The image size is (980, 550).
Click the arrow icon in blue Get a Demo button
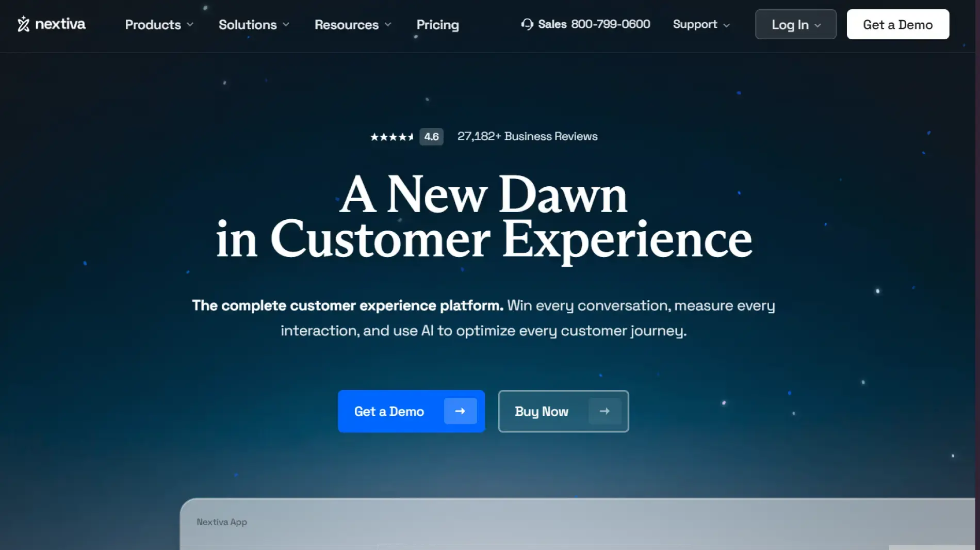pyautogui.click(x=460, y=411)
